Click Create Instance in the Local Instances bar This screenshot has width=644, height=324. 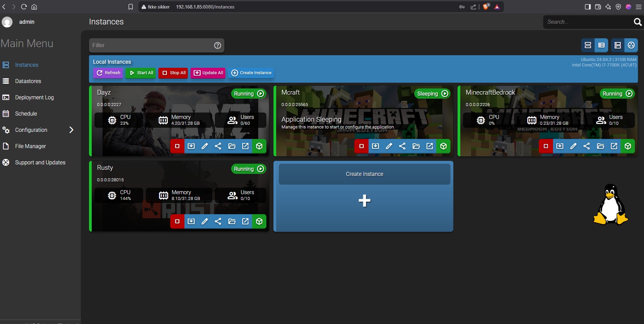(x=251, y=73)
